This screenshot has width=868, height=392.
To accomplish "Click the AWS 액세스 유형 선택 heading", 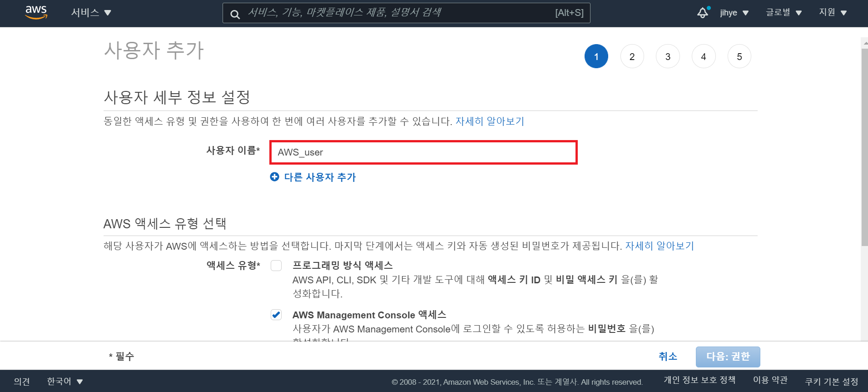I will [165, 223].
